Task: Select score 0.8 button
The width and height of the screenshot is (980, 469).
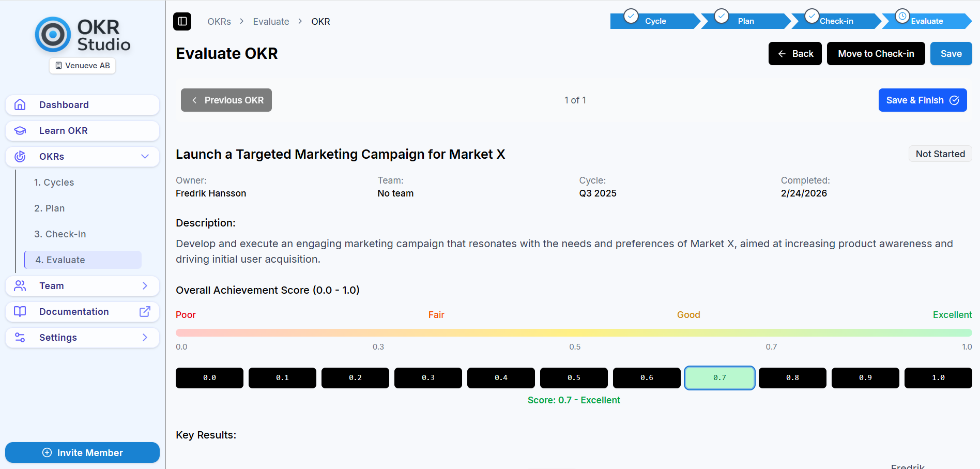Action: click(792, 378)
